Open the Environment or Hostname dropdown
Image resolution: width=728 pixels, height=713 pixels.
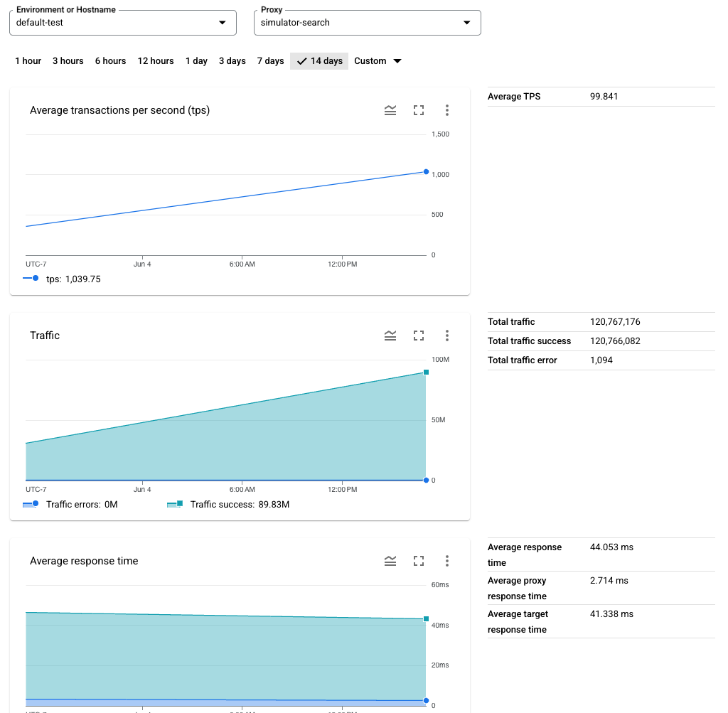pos(221,22)
